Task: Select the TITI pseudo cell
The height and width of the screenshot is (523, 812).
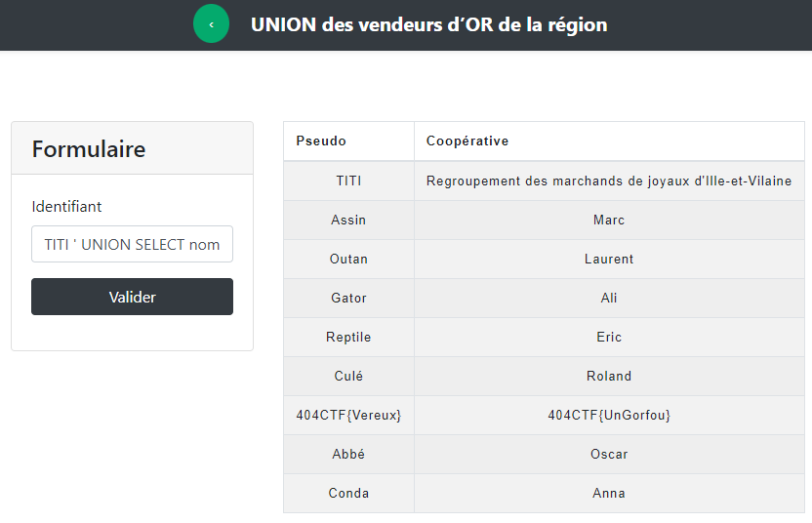Action: pyautogui.click(x=348, y=181)
